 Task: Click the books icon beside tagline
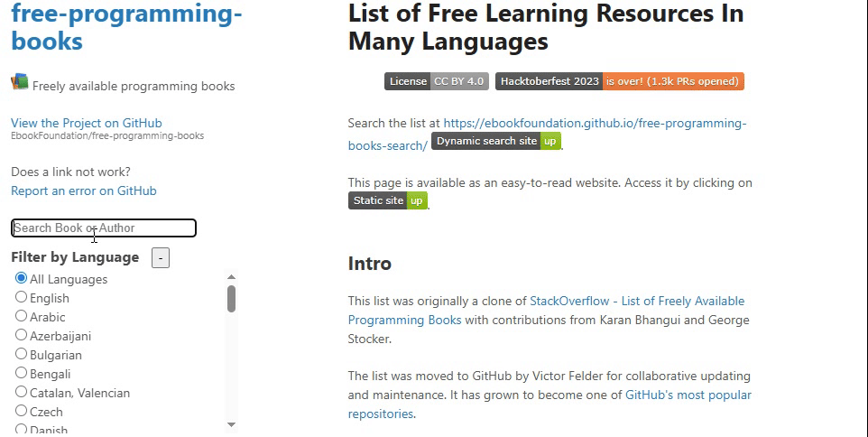click(x=20, y=82)
